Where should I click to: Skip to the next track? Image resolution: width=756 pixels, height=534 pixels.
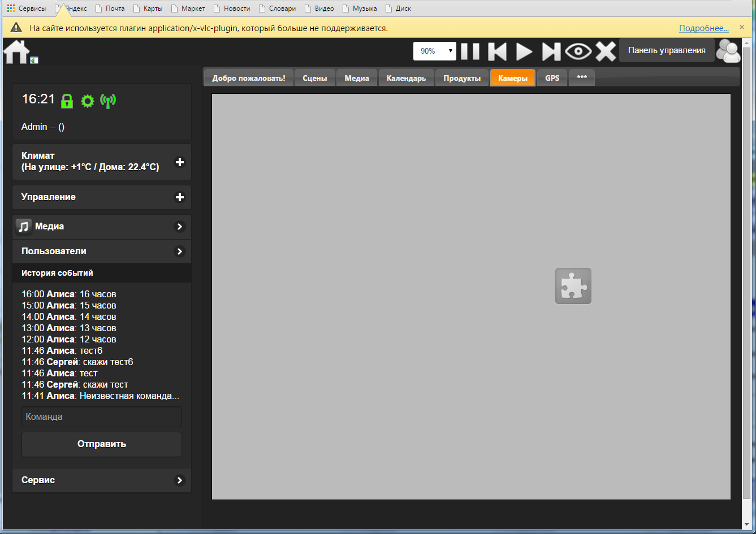coord(551,51)
